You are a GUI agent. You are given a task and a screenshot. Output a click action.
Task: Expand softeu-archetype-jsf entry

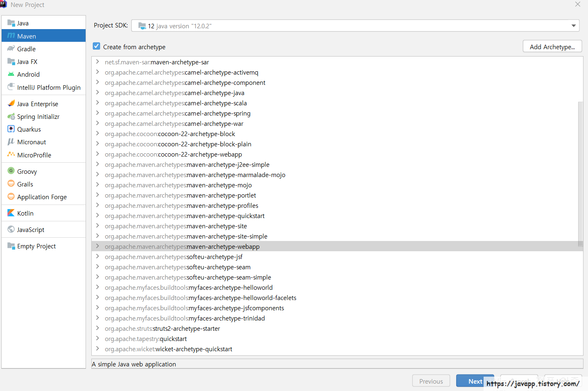click(97, 257)
